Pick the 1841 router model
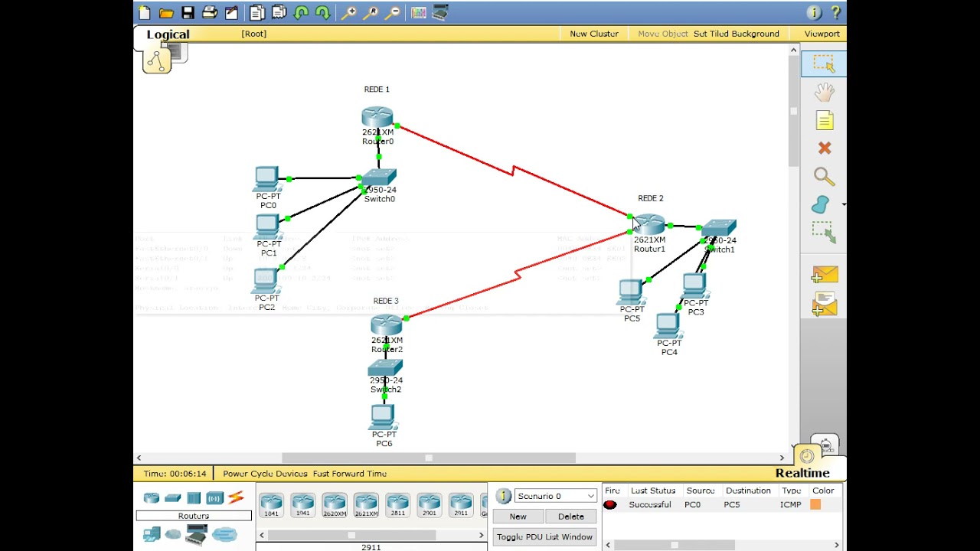The height and width of the screenshot is (551, 980). point(271,504)
